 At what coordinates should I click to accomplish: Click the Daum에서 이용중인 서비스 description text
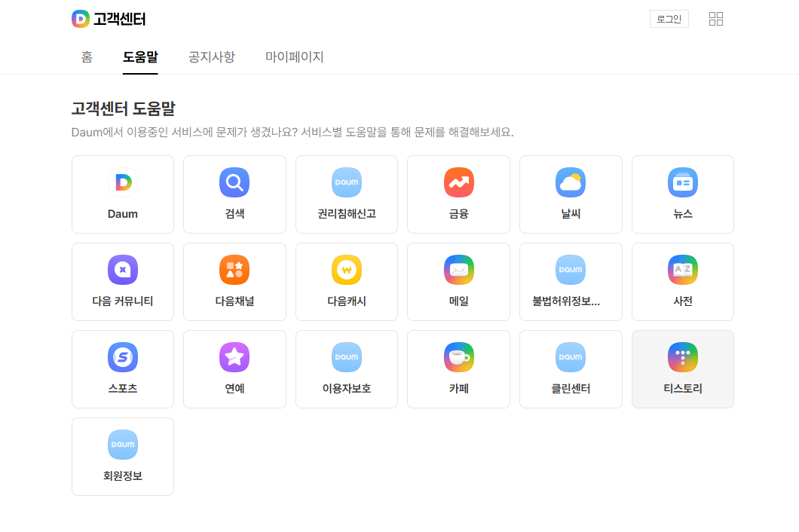(x=292, y=133)
